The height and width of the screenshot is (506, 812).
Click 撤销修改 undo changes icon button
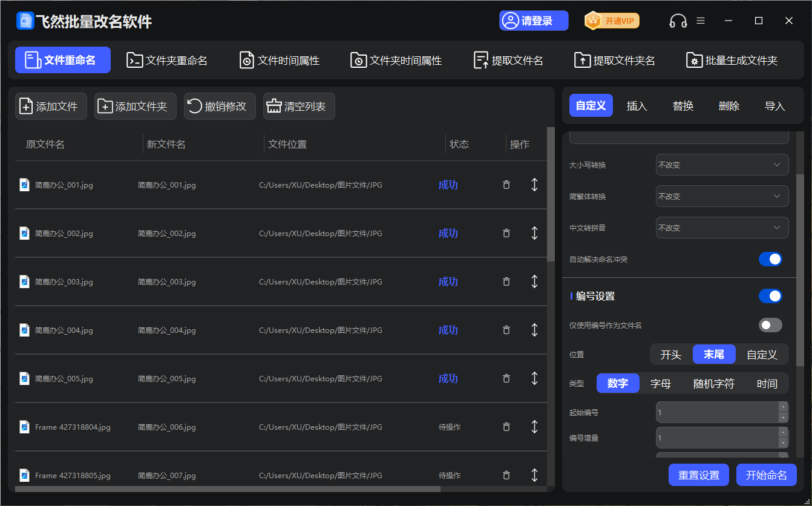[x=220, y=107]
